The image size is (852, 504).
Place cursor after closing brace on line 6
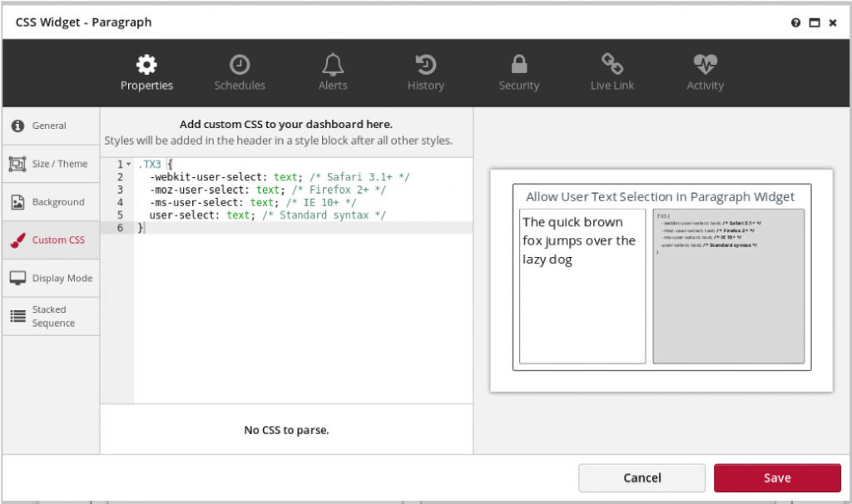(x=145, y=228)
